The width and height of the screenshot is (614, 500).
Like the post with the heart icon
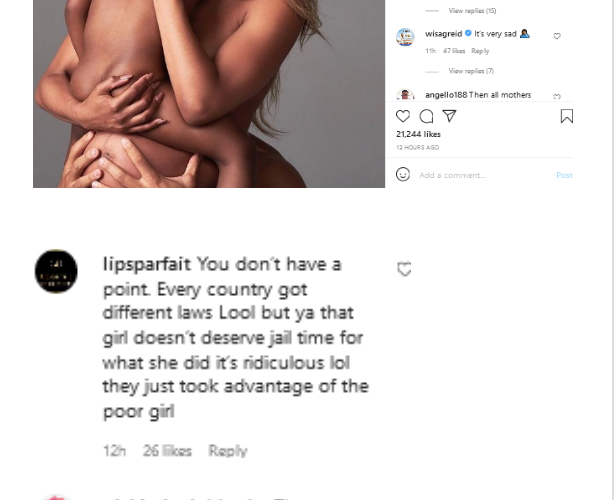[403, 117]
